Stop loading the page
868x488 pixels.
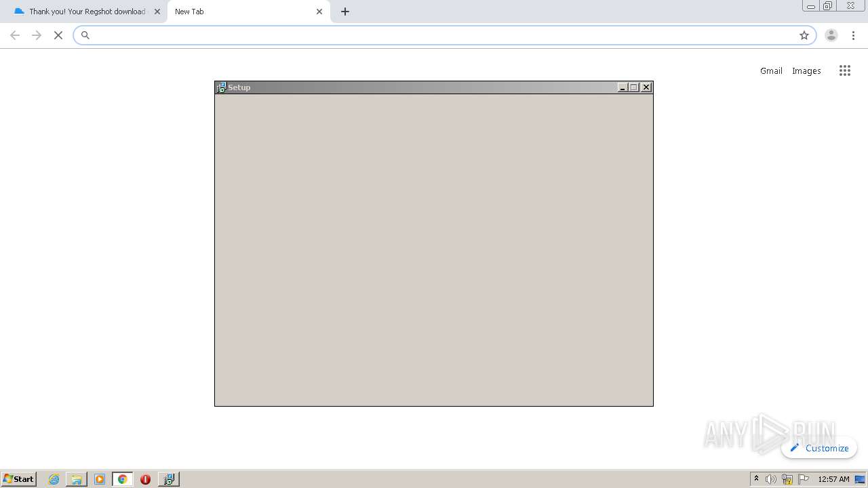[x=58, y=35]
